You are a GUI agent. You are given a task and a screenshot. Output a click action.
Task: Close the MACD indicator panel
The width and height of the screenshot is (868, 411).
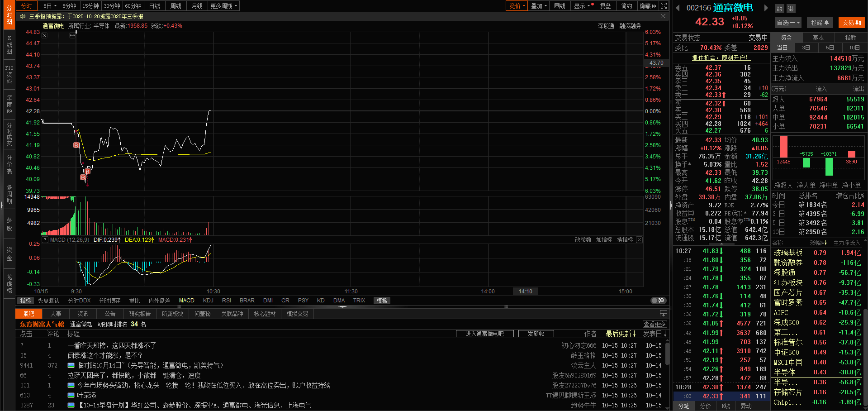[639, 240]
